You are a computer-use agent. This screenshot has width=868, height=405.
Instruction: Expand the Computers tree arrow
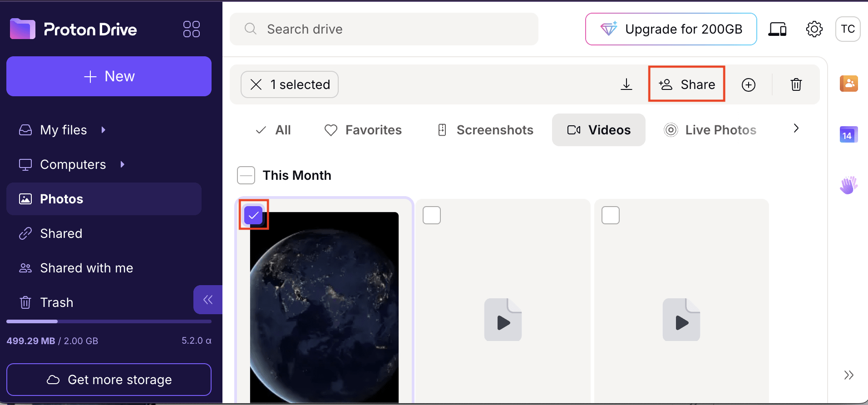pos(123,164)
